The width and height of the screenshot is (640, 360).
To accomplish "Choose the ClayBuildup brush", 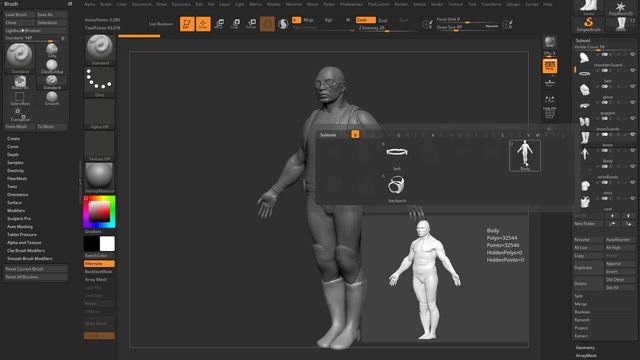I will click(x=52, y=66).
